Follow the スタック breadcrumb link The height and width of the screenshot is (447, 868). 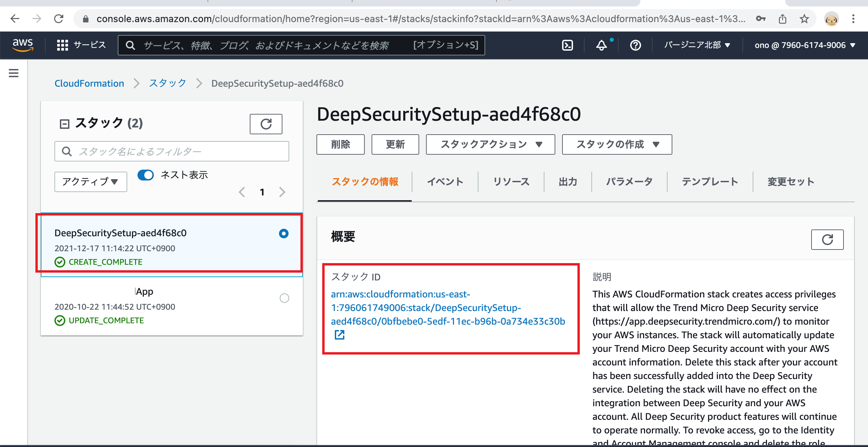[x=168, y=83]
